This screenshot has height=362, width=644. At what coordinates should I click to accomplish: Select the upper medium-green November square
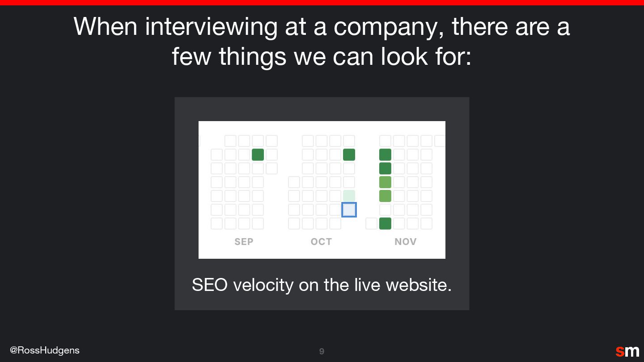[x=385, y=182]
